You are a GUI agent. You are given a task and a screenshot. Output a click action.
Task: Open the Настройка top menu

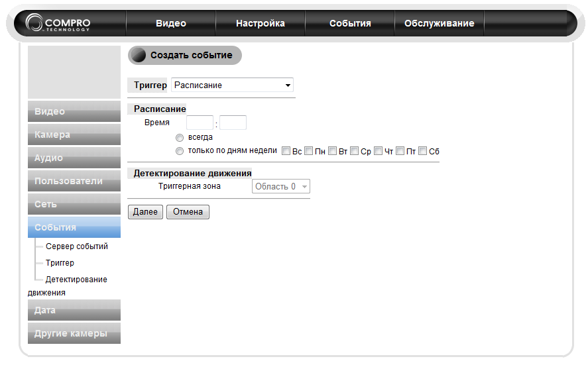(x=261, y=23)
